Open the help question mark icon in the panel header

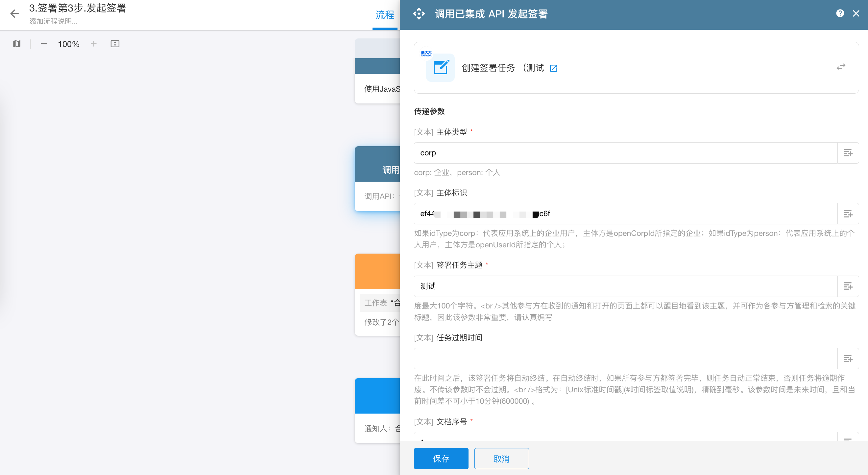point(840,13)
